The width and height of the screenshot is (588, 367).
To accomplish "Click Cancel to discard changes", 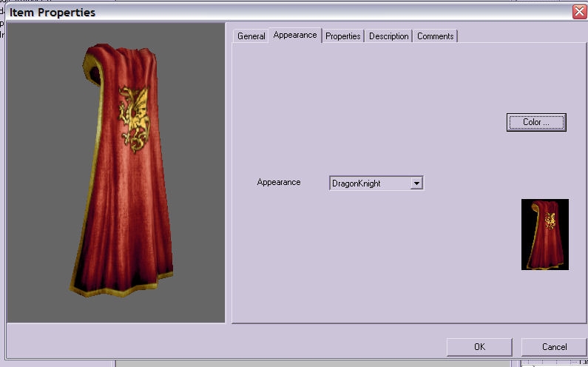I will tap(554, 346).
